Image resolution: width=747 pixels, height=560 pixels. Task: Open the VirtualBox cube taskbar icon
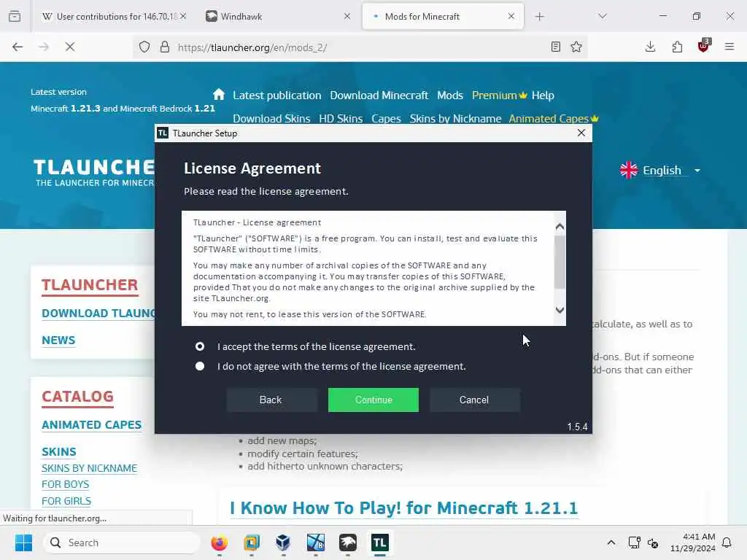(283, 542)
